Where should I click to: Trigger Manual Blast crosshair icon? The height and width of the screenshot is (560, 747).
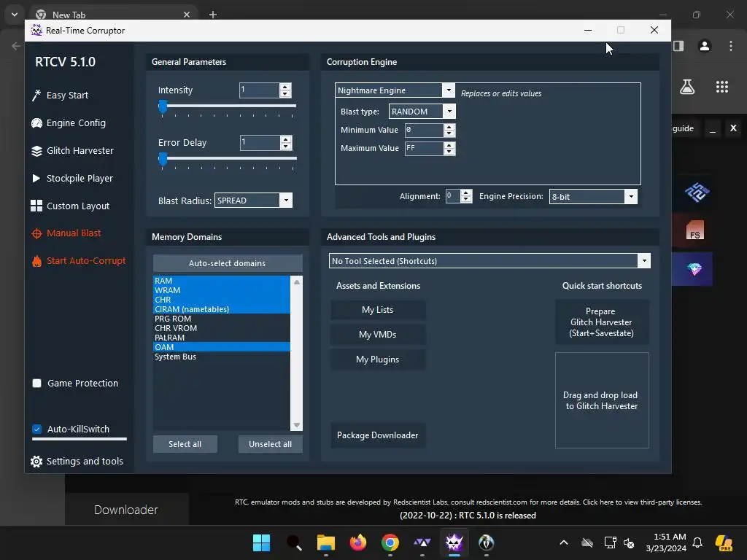coord(36,233)
